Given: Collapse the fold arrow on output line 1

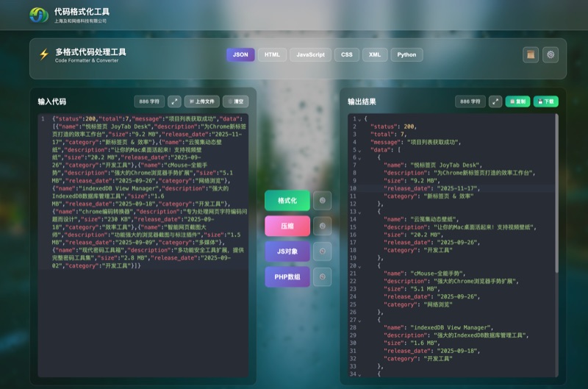Looking at the screenshot, I should click(x=359, y=120).
